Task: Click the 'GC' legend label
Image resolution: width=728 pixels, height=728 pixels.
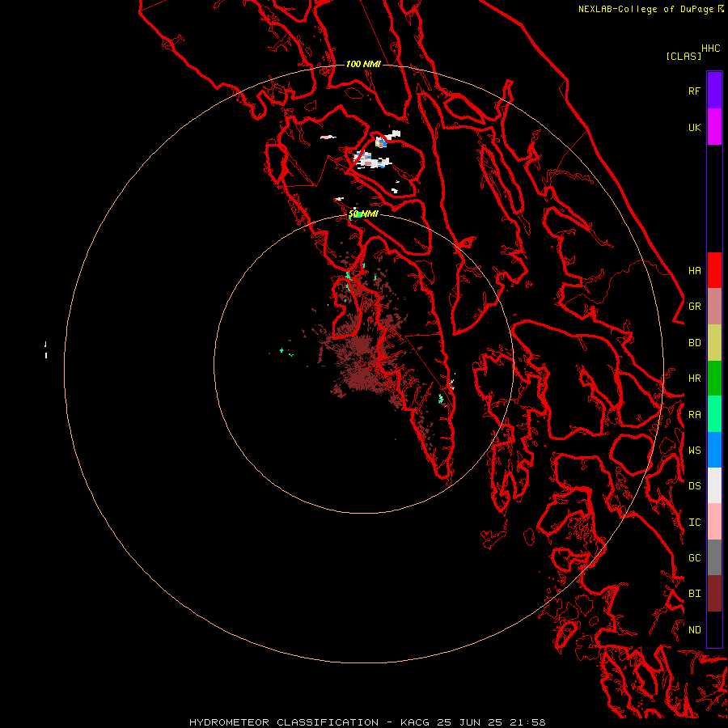Action: tap(694, 558)
